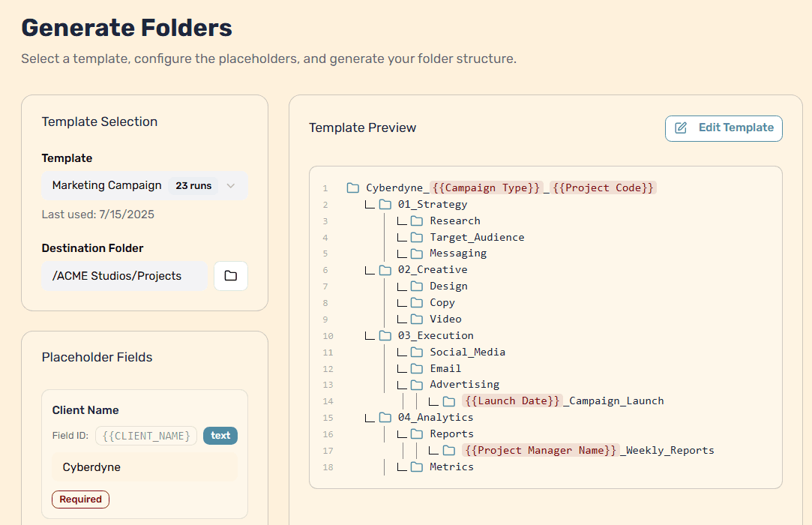Screen dimensions: 812x525
Task: Select the Metrics tree row label
Action: pyautogui.click(x=451, y=466)
